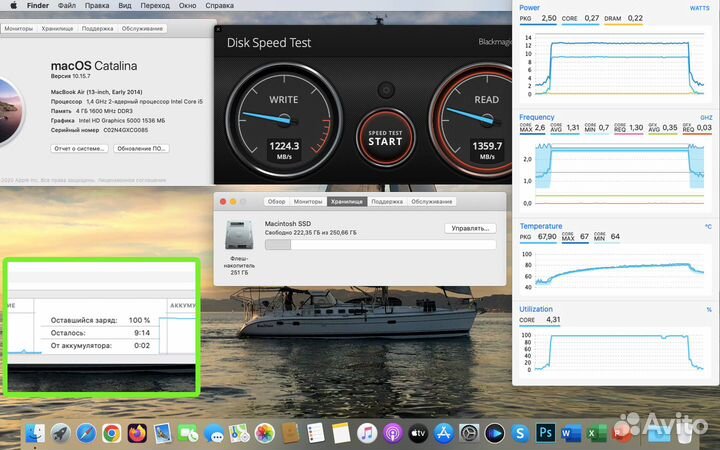Click the READ speed gauge
The width and height of the screenshot is (720, 450).
pyautogui.click(x=471, y=120)
